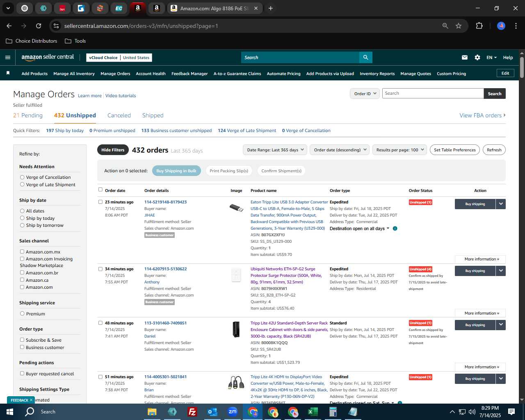Bookmark this page with the star icon

pos(459,26)
